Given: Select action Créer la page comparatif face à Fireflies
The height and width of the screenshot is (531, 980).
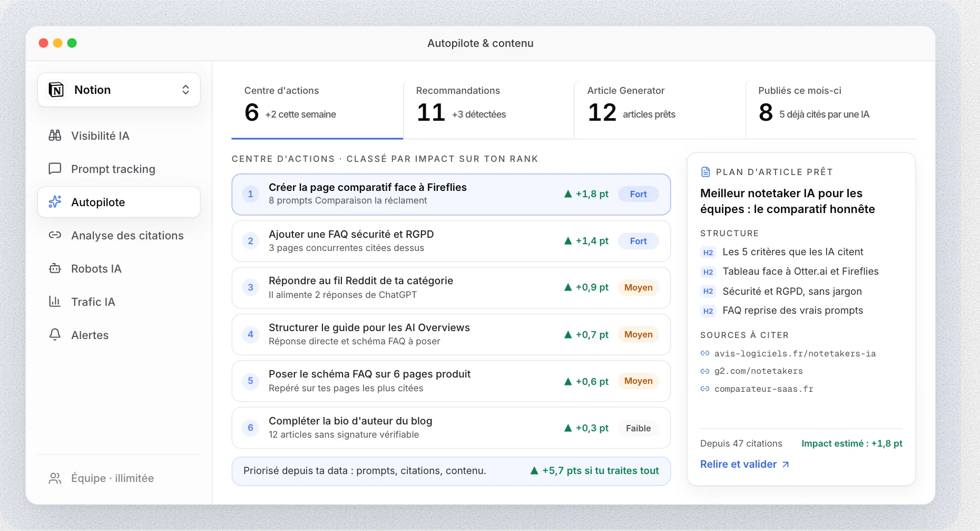Looking at the screenshot, I should pos(451,194).
